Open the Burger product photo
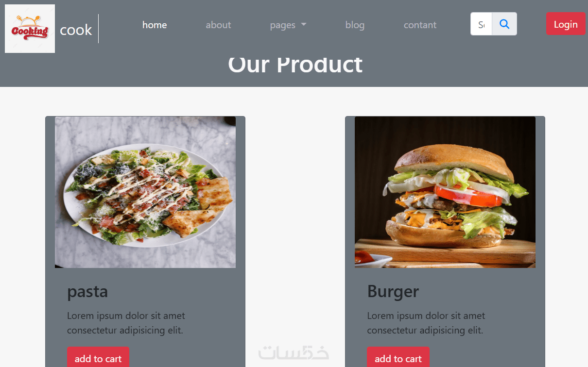This screenshot has height=367, width=588. 445,192
